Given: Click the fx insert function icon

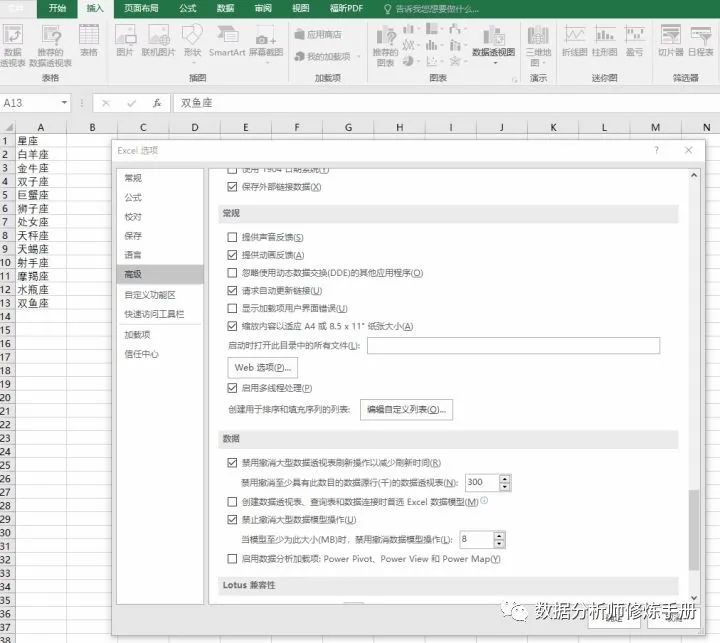Looking at the screenshot, I should (157, 103).
